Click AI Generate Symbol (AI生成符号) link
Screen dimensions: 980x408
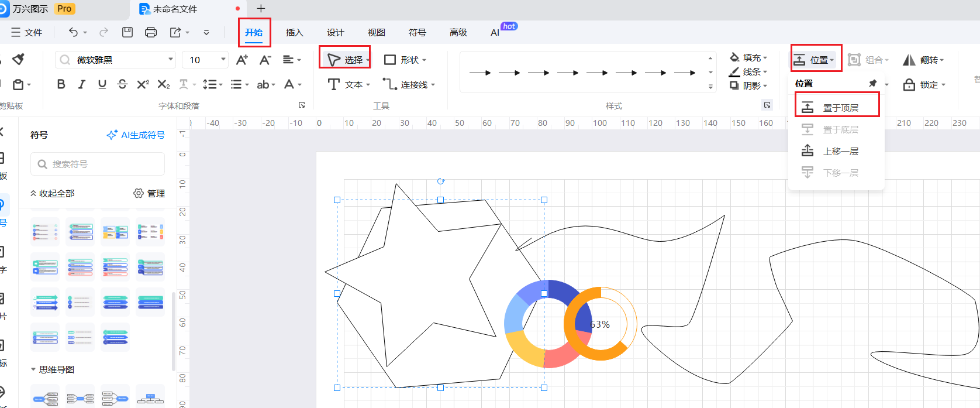point(136,135)
